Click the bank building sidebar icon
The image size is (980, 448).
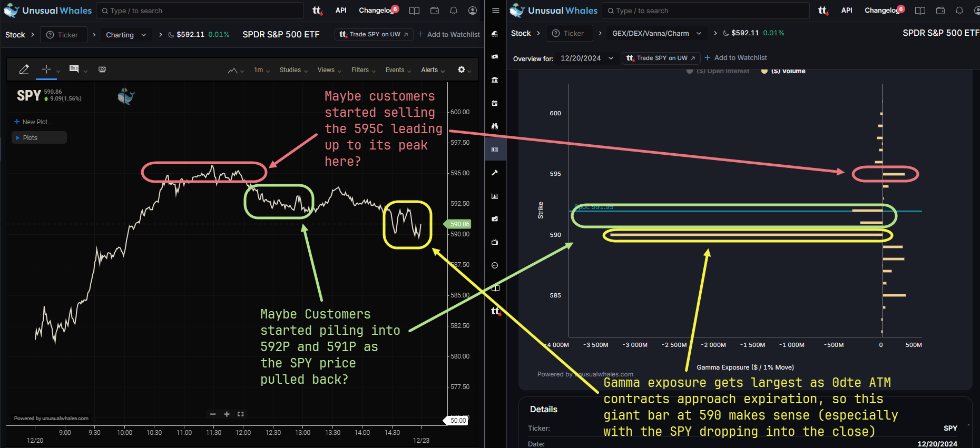click(x=495, y=80)
